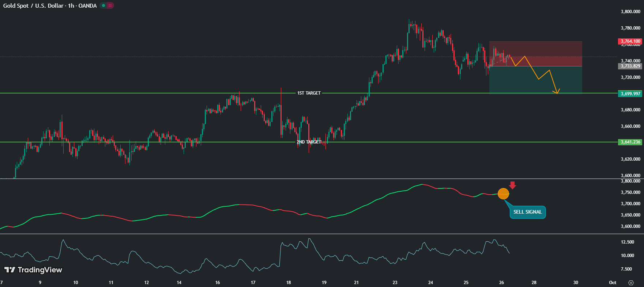Click the 3,780.000 price axis label

[630, 28]
